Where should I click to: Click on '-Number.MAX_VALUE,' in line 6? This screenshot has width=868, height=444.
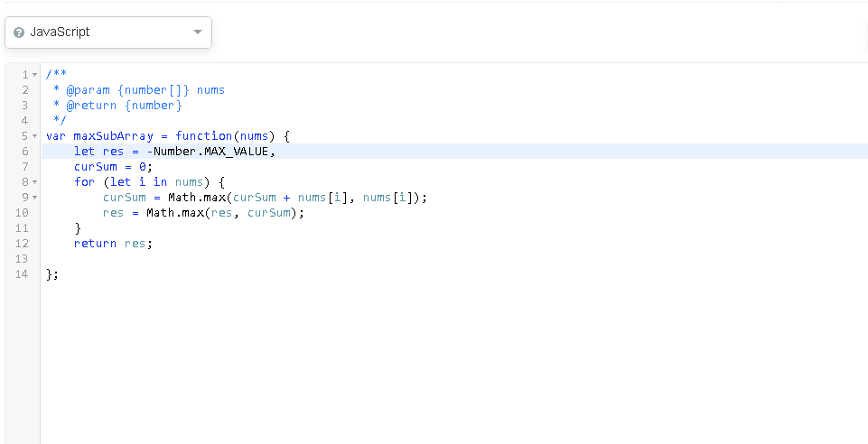(x=211, y=152)
